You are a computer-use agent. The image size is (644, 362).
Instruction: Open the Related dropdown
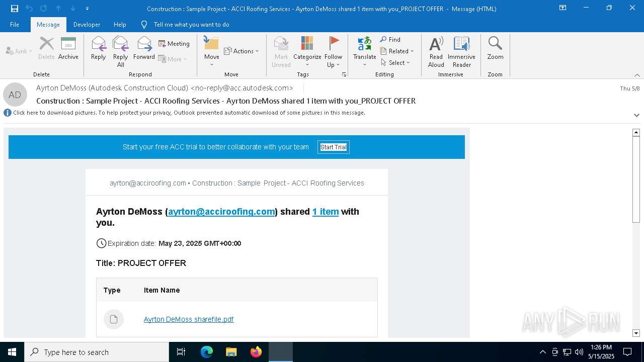tap(397, 51)
